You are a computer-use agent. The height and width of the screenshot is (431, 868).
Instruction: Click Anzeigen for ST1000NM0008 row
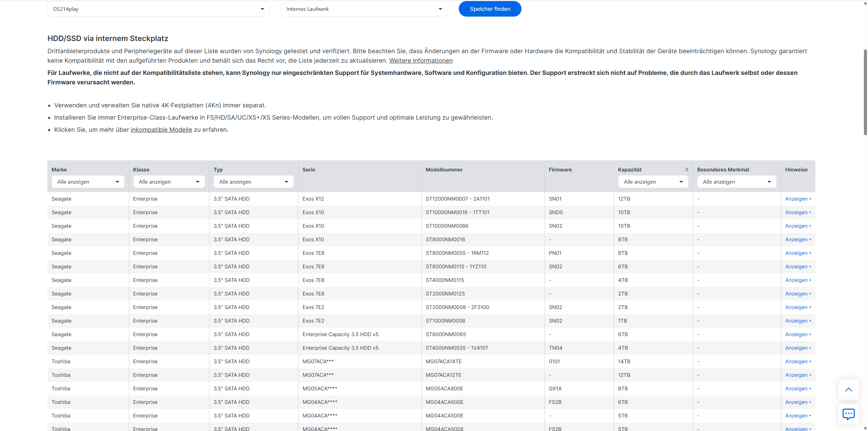pyautogui.click(x=798, y=321)
